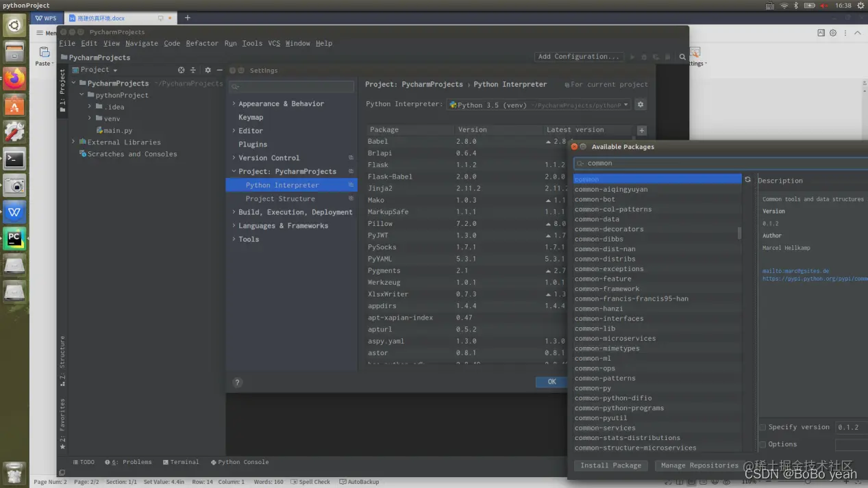Expand Build, Execution, Deployment section

click(234, 212)
